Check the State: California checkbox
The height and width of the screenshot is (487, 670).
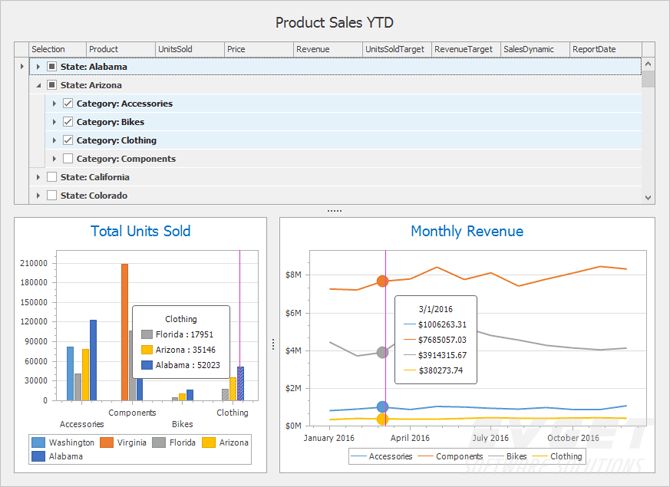(52, 177)
